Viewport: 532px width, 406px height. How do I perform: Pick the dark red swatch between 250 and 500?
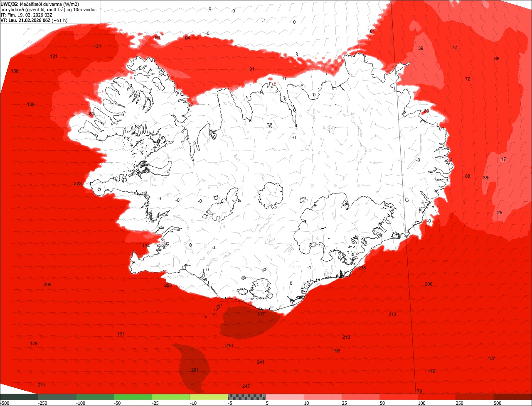475,397
